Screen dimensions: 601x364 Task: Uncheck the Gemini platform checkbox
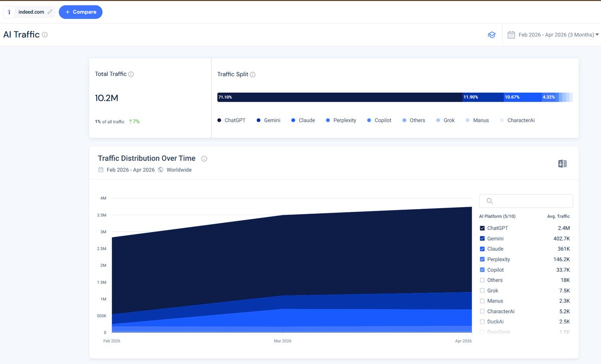click(x=482, y=239)
